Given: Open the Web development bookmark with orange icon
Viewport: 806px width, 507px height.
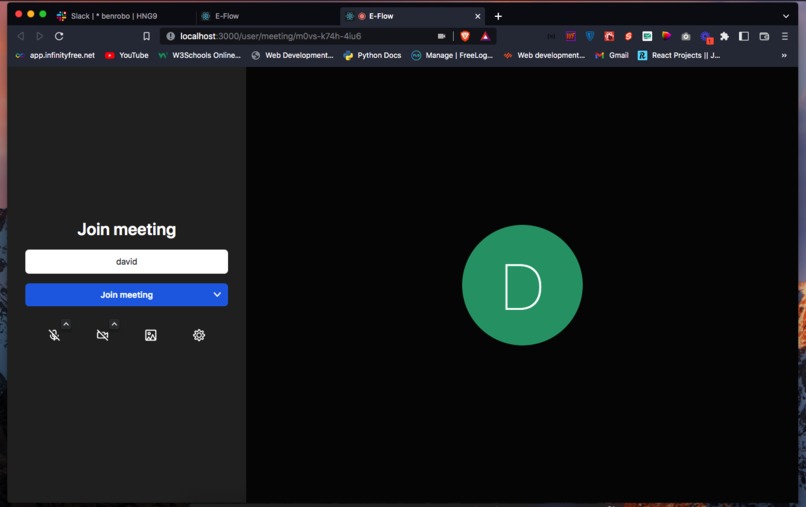Looking at the screenshot, I should point(544,55).
